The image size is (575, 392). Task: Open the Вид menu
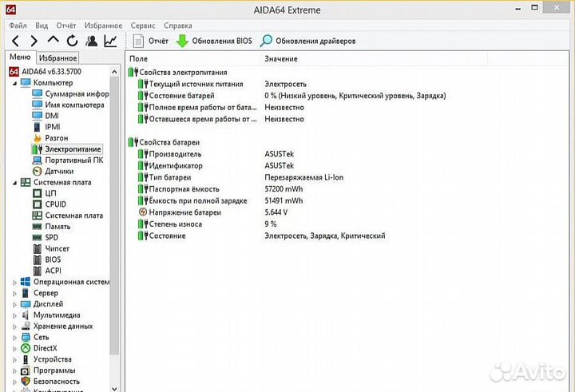(42, 26)
